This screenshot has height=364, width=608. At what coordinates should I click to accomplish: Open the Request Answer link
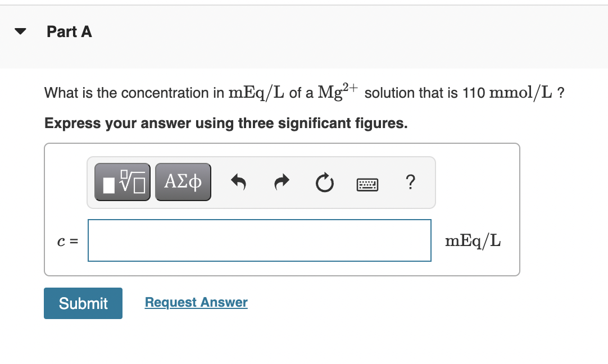(x=196, y=302)
